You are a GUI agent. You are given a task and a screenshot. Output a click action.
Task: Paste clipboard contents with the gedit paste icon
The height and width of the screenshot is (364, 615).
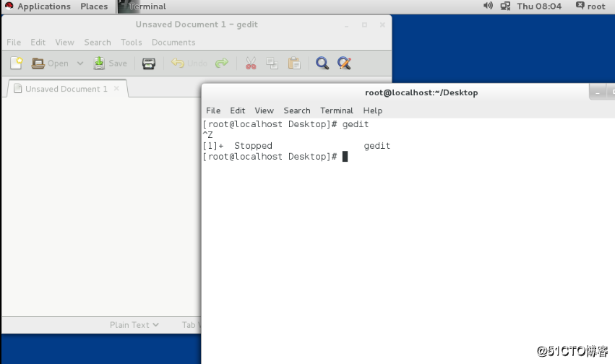point(294,63)
